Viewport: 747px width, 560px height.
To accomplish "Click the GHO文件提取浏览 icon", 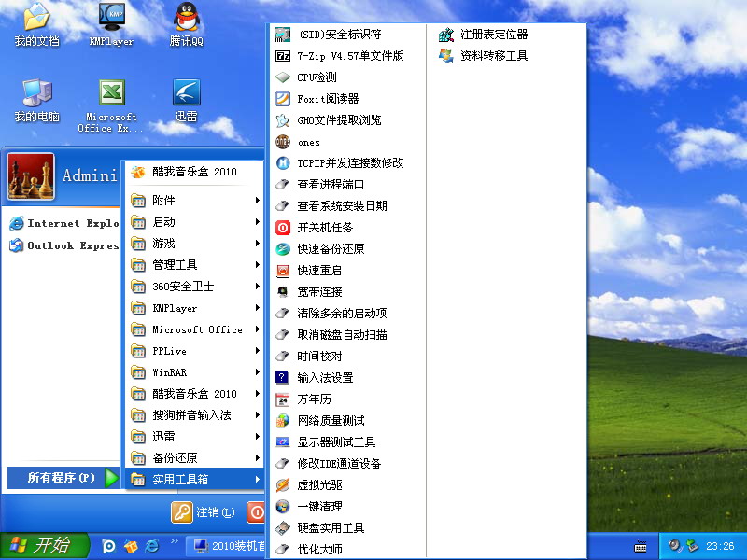I will pyautogui.click(x=283, y=120).
